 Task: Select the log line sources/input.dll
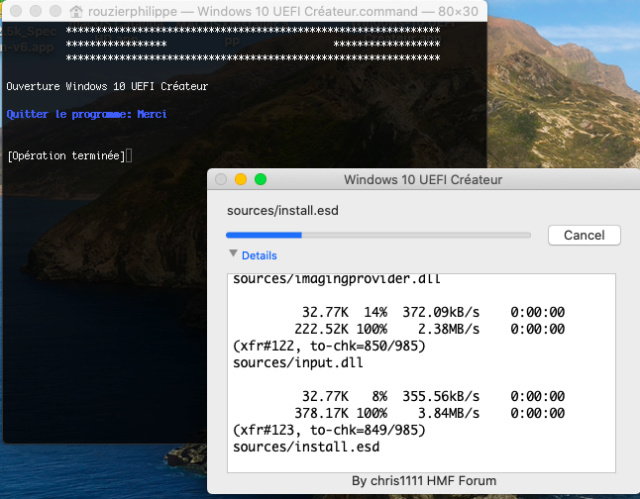tap(298, 363)
